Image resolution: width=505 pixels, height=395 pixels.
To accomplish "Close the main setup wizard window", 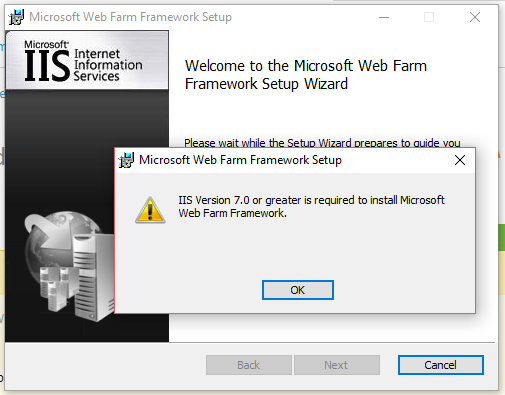I will pyautogui.click(x=475, y=17).
